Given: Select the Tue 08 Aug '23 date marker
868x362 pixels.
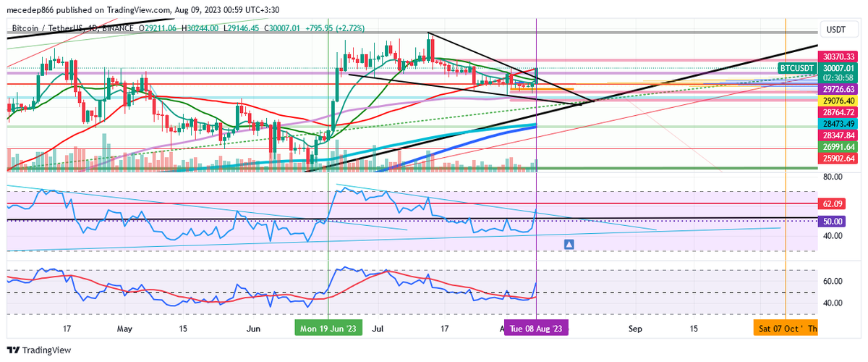Looking at the screenshot, I should point(535,329).
